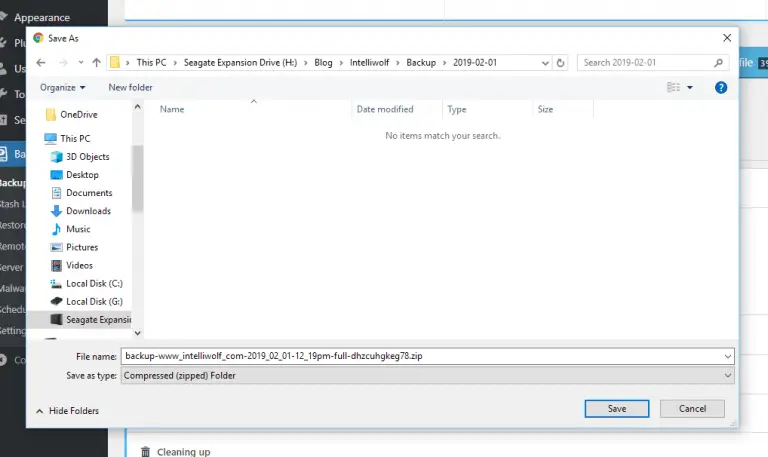The image size is (768, 457).
Task: Select Local Disk (C:) in navigation tree
Action: pyautogui.click(x=93, y=283)
